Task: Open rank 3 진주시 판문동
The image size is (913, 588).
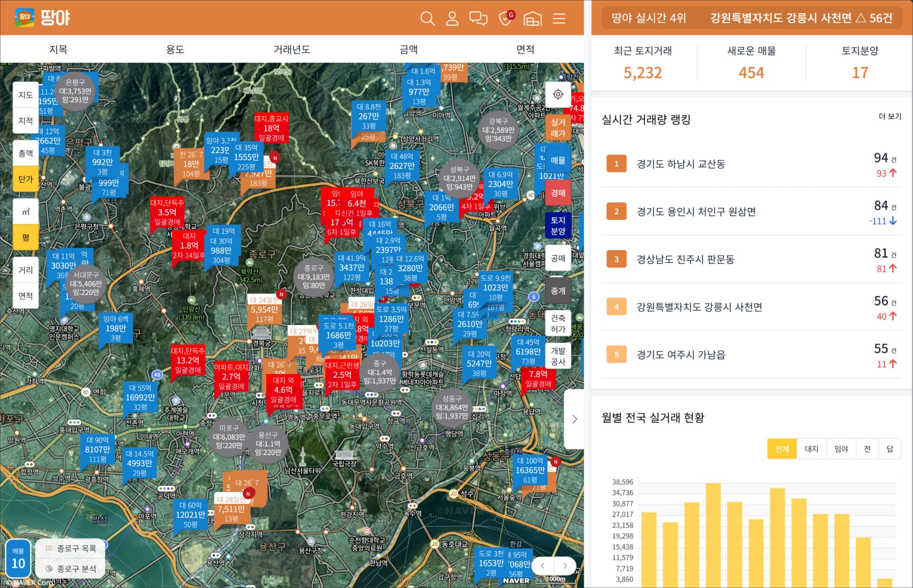Action: (x=751, y=259)
